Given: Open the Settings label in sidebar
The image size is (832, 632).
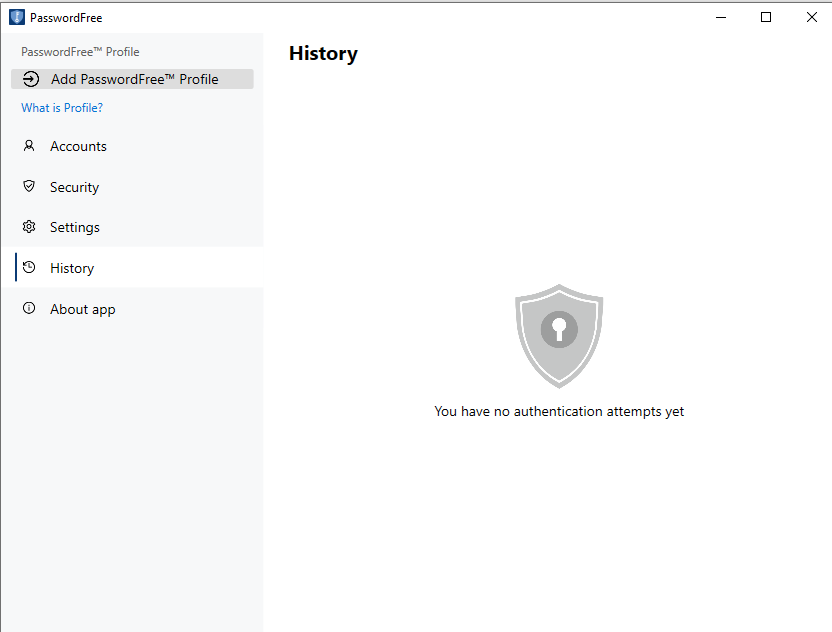Looking at the screenshot, I should click(75, 227).
